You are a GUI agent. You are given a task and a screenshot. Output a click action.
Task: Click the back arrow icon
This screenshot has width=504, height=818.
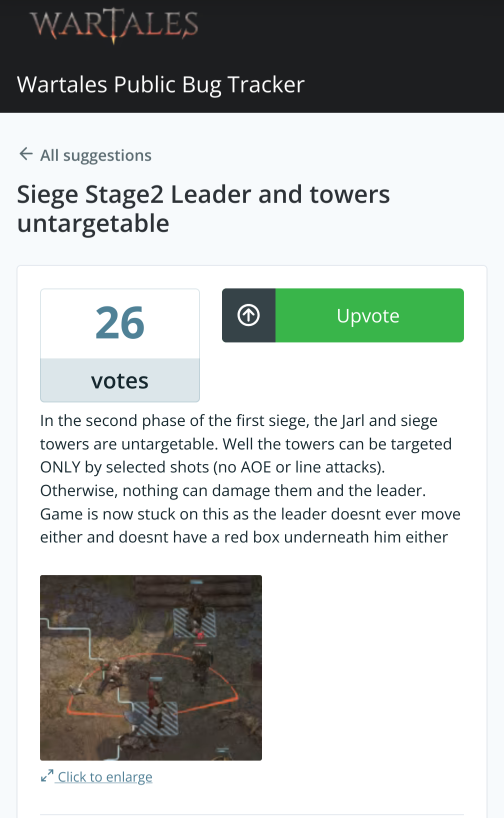coord(26,154)
